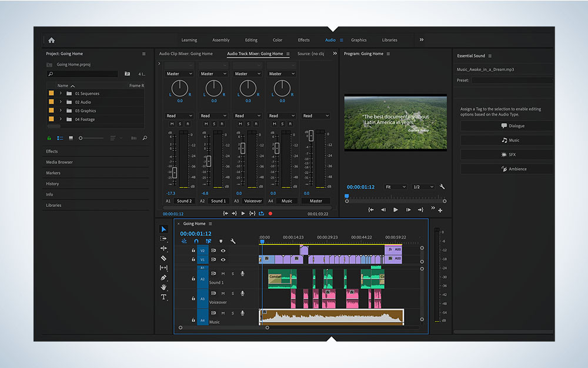Open Sound 2 automation mode Read dropdown

[179, 116]
